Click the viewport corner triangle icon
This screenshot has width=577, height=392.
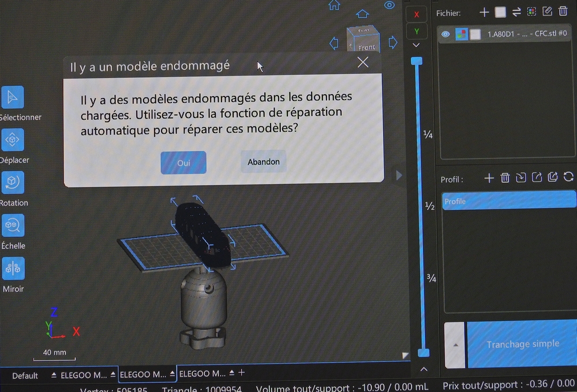405,355
